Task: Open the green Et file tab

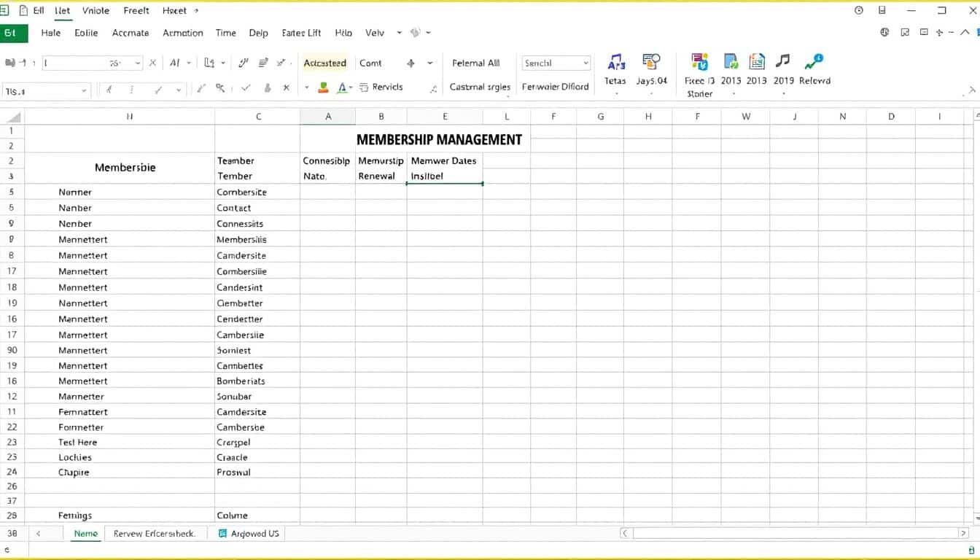Action: click(14, 33)
